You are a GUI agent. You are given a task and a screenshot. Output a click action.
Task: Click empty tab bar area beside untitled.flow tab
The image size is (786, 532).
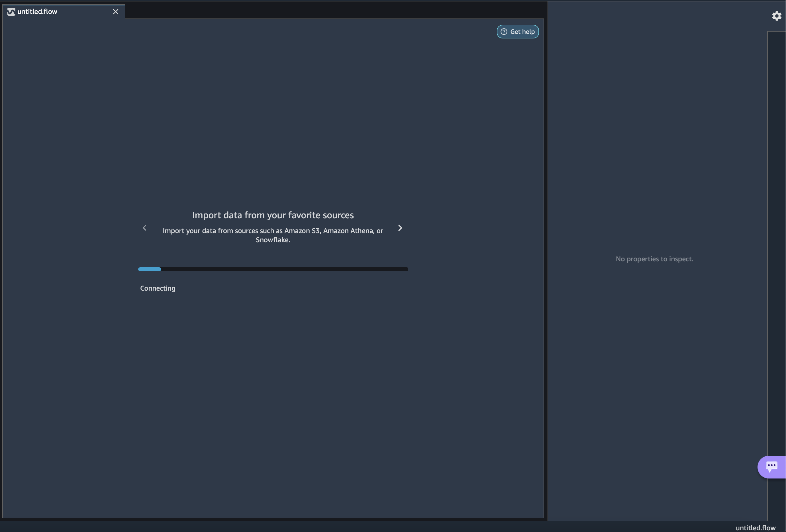[x=304, y=10]
